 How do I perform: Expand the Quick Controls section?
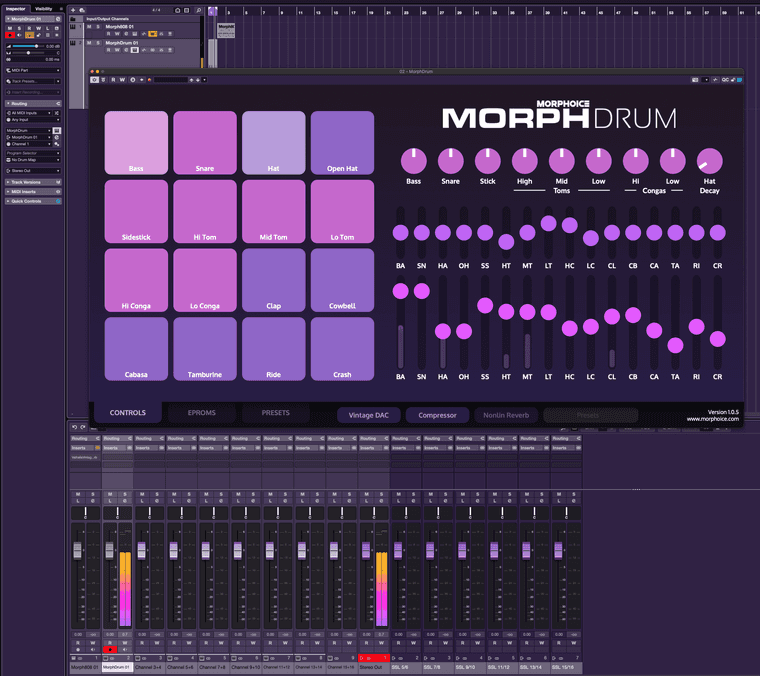pyautogui.click(x=33, y=201)
